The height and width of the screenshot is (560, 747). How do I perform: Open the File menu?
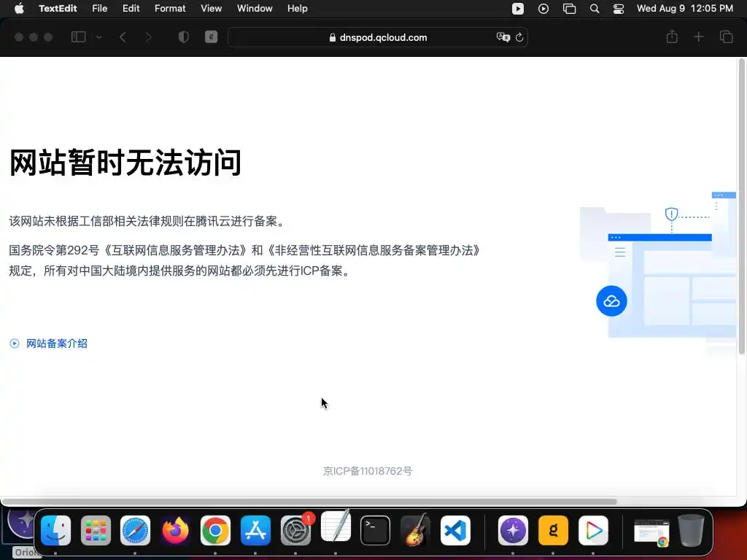point(99,8)
